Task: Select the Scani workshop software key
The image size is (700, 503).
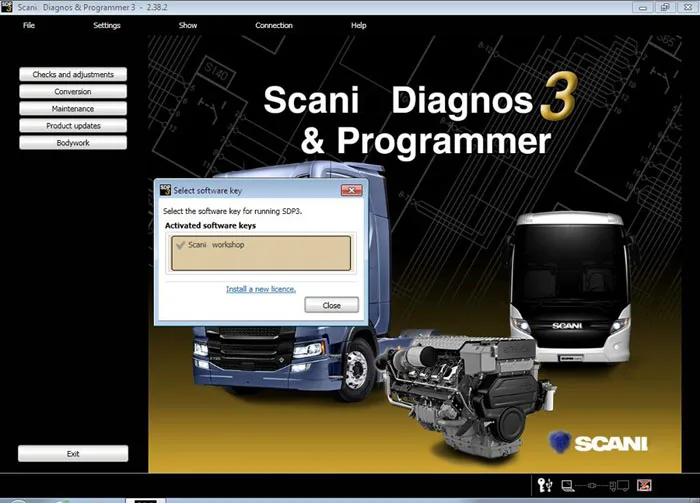Action: (x=261, y=253)
